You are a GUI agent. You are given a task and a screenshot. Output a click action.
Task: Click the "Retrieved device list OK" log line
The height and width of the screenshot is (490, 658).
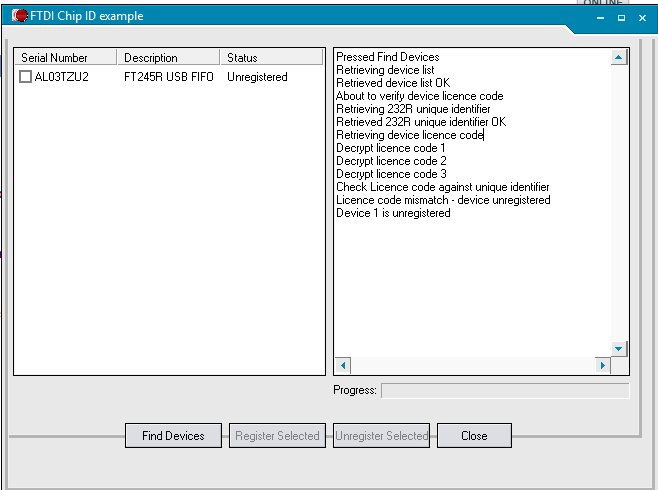(x=393, y=83)
